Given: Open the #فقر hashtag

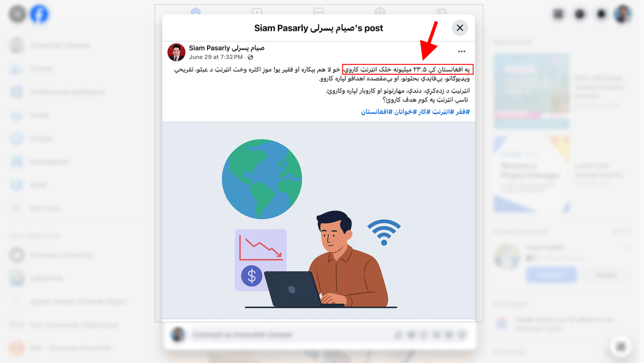Looking at the screenshot, I should 462,112.
